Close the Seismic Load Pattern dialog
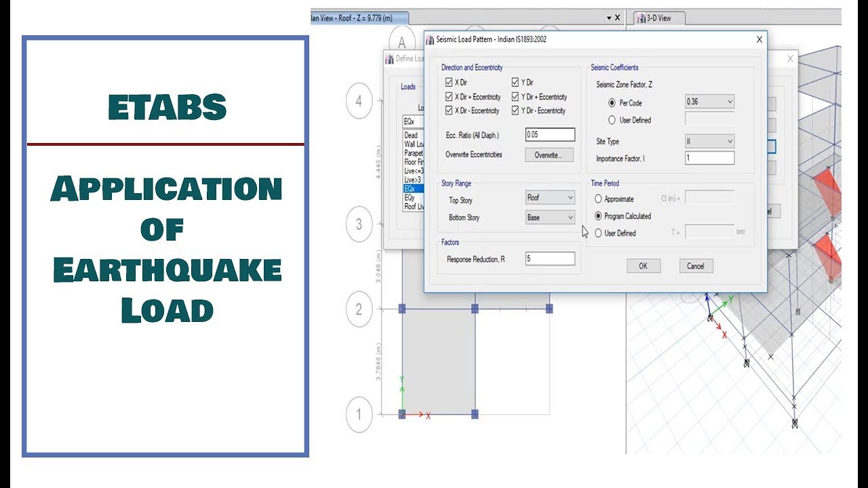The width and height of the screenshot is (868, 488). point(759,40)
